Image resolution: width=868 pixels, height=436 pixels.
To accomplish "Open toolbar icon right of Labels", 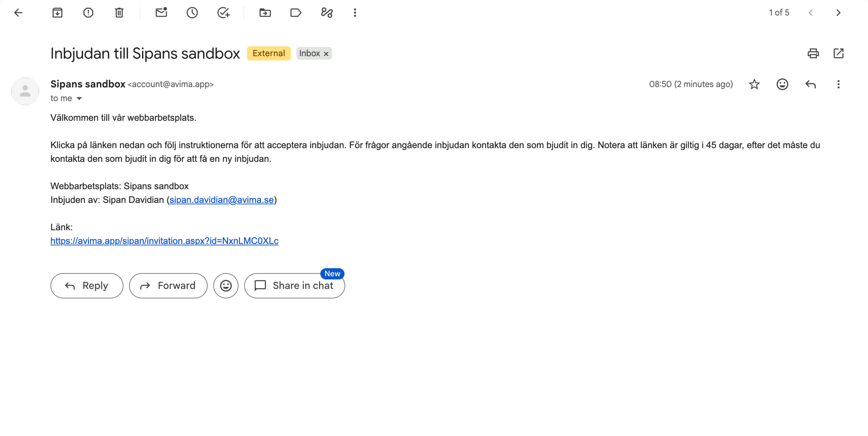I will (x=327, y=13).
